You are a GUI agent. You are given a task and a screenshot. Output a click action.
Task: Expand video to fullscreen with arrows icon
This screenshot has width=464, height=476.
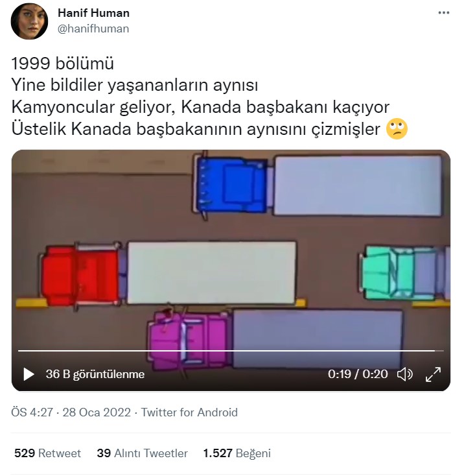point(433,374)
